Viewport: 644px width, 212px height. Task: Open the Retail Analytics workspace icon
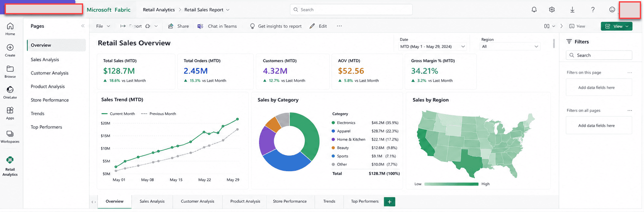tap(10, 160)
